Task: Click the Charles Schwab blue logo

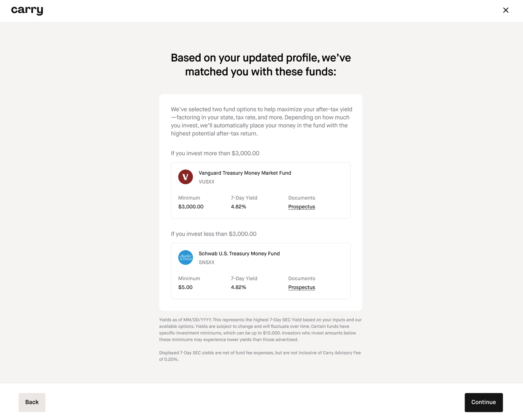Action: click(x=186, y=257)
